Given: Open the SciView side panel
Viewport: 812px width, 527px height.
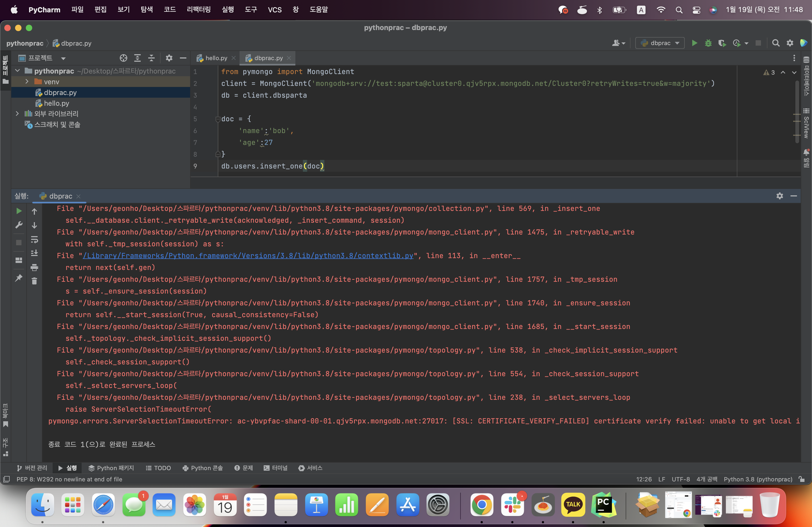Looking at the screenshot, I should click(806, 123).
